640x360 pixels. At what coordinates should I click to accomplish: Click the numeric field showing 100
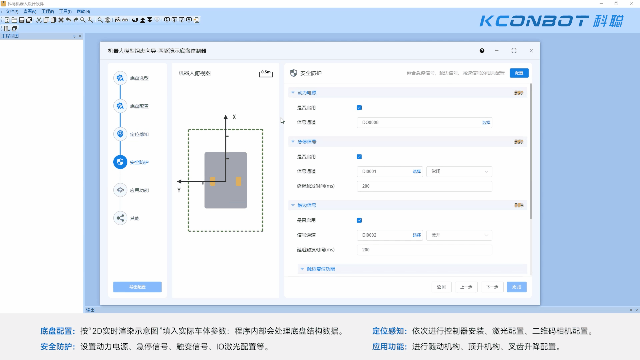pos(424,250)
